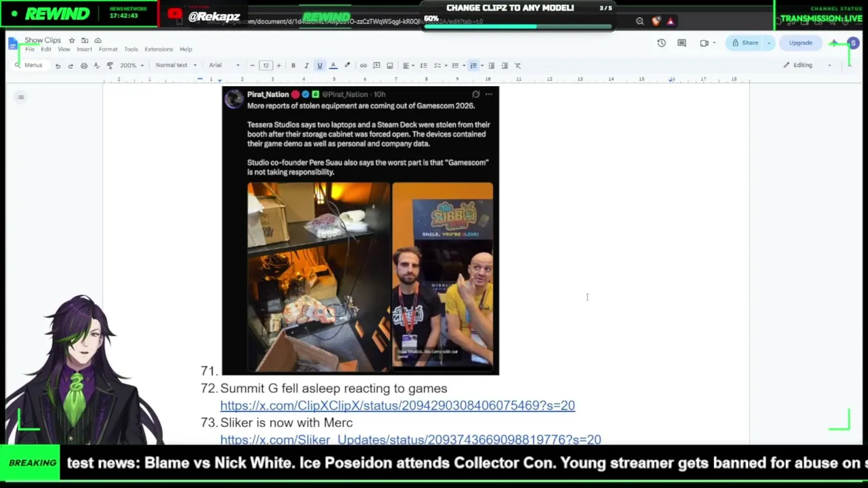Viewport: 868px width, 488px height.
Task: Open the View menu
Action: click(x=64, y=49)
